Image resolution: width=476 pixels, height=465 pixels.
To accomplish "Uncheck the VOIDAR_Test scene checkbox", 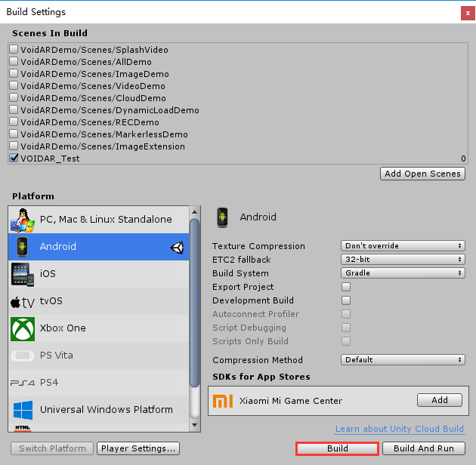I will (x=14, y=159).
